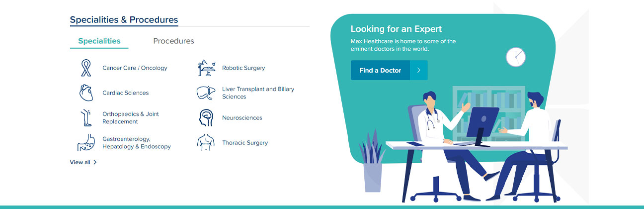Open the Find a Doctor button

pos(380,70)
